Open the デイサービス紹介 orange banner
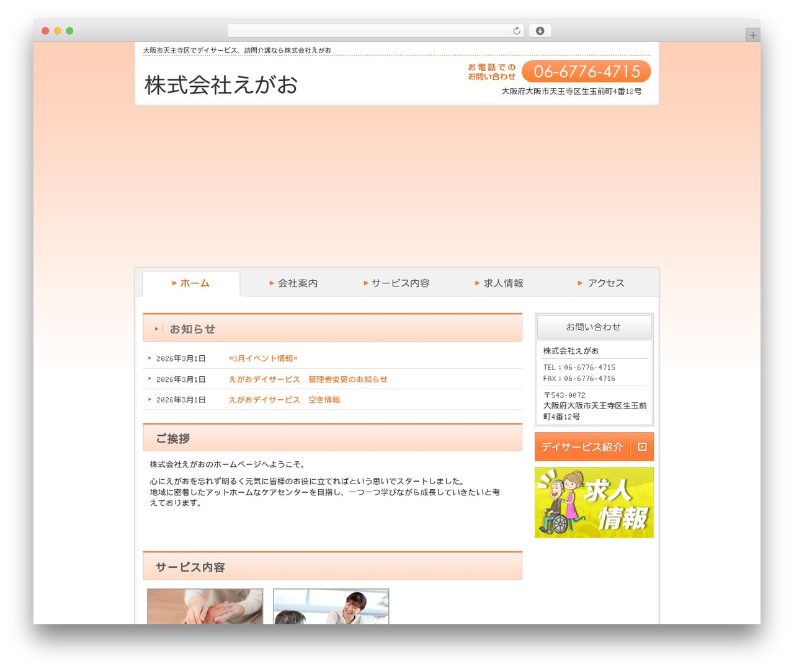Image resolution: width=794 pixels, height=672 pixels. pos(594,447)
